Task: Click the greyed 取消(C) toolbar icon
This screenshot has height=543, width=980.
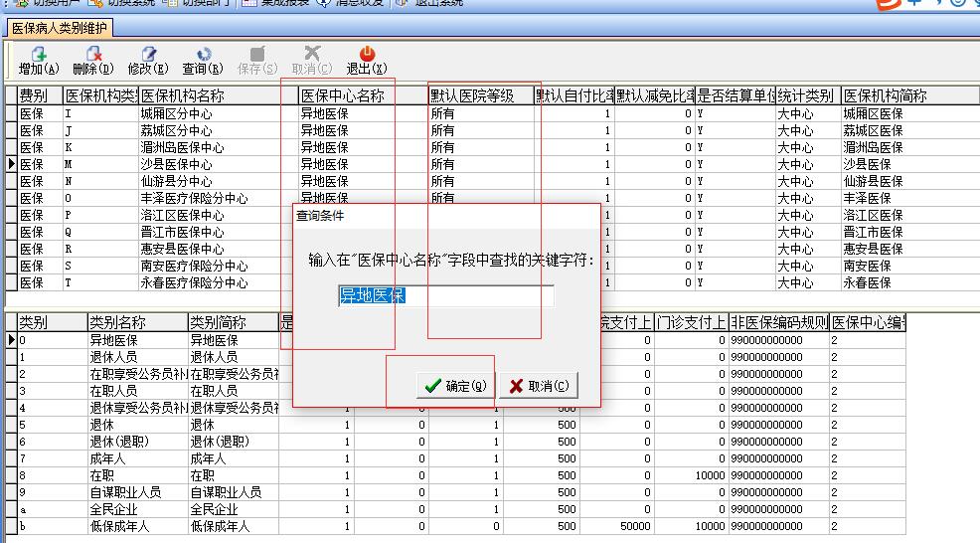Action: tap(312, 61)
